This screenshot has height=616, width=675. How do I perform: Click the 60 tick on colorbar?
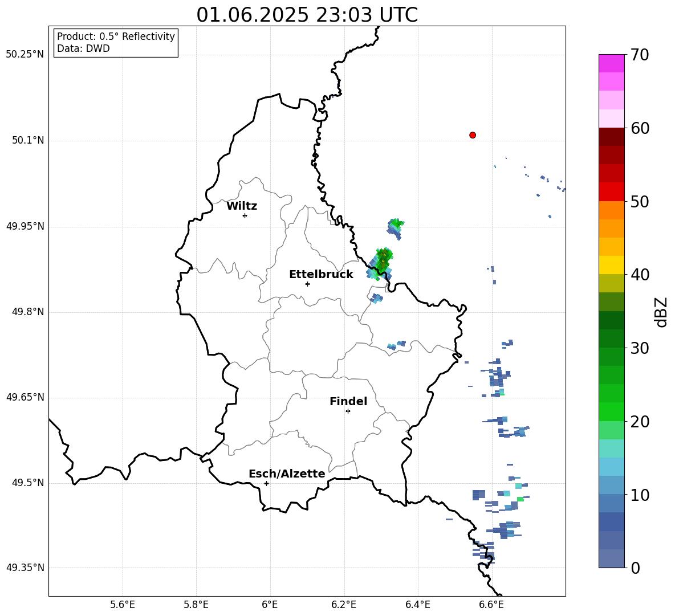pos(640,128)
